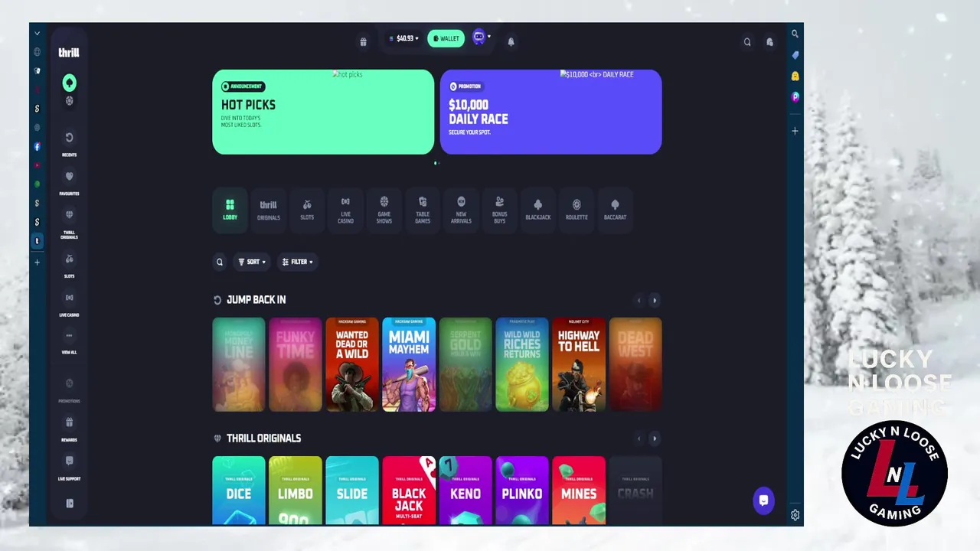Open Recents in the left sidebar
This screenshot has height=551, width=980.
coord(69,144)
